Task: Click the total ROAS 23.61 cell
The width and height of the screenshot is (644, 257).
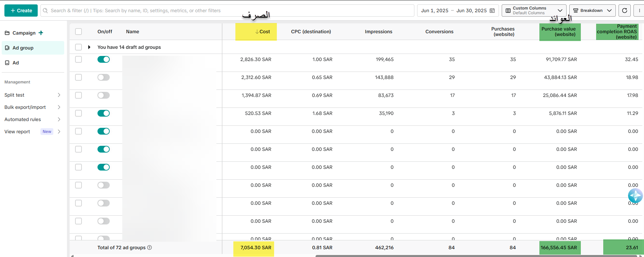Action: point(632,248)
